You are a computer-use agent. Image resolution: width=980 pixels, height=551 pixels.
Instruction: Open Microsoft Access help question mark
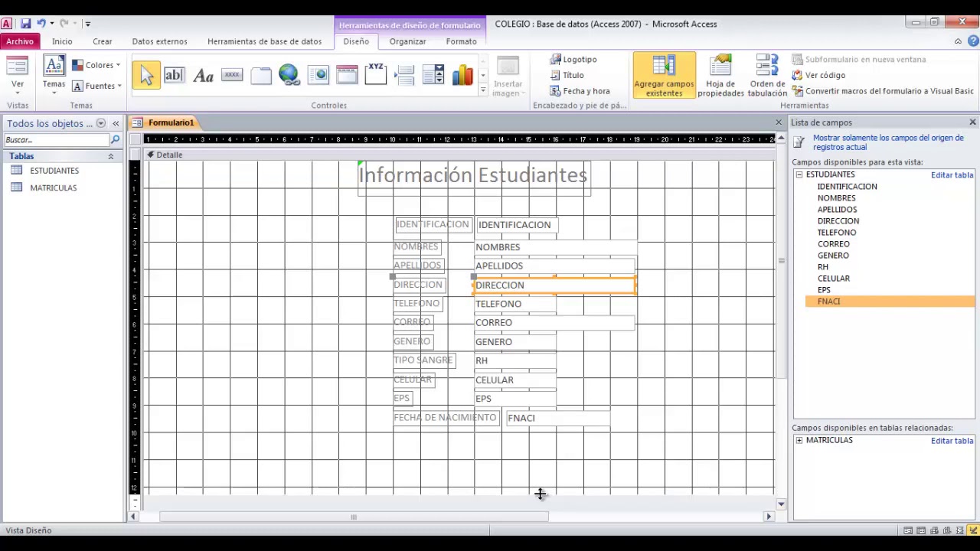[972, 41]
